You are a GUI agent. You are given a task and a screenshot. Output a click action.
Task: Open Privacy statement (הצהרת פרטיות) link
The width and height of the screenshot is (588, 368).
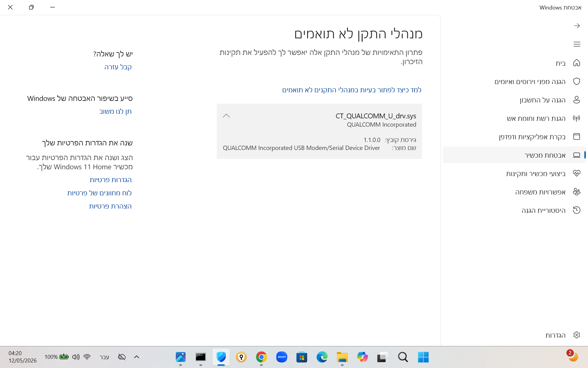click(x=110, y=206)
